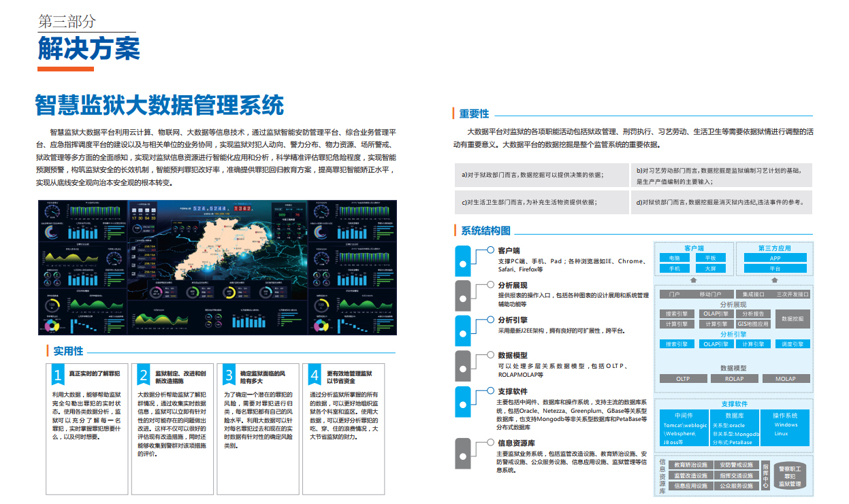This screenshot has height=504, width=849.
Task: Click the 操作系统 panel in 支撑软件
Action: [x=786, y=428]
